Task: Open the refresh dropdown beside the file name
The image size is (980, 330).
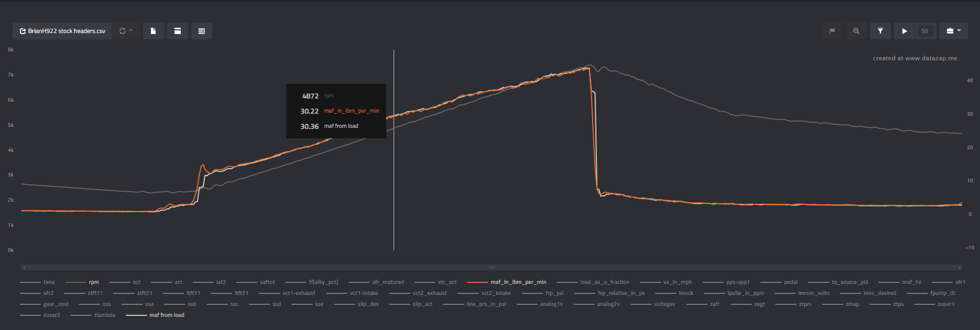Action: click(x=126, y=31)
